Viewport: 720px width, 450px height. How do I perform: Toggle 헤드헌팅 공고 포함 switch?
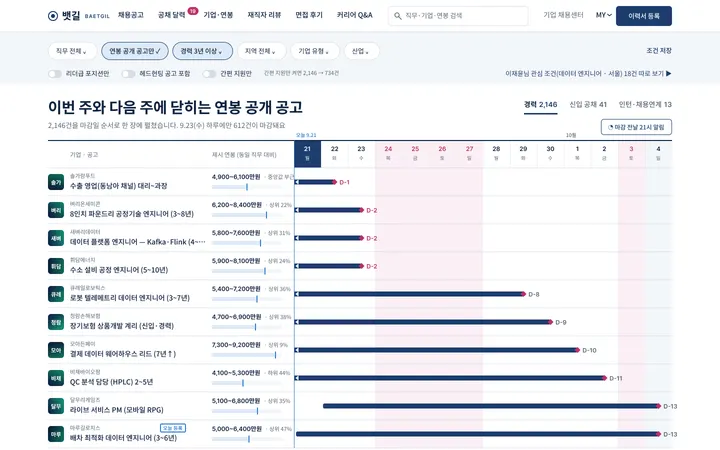(x=128, y=74)
